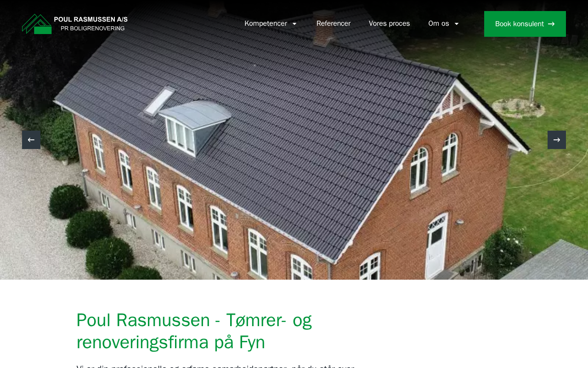Click the green house logo icon
The image size is (588, 368).
37,24
